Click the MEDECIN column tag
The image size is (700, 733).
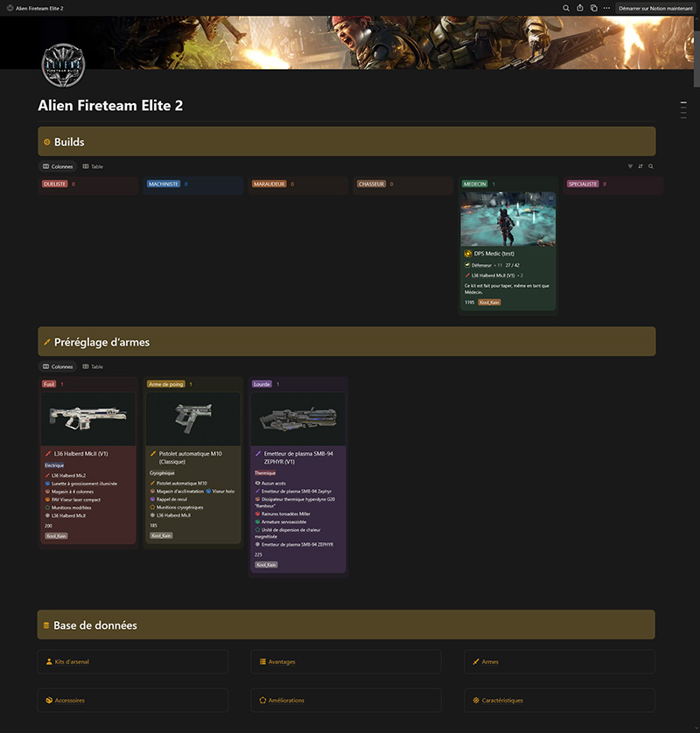coord(474,184)
